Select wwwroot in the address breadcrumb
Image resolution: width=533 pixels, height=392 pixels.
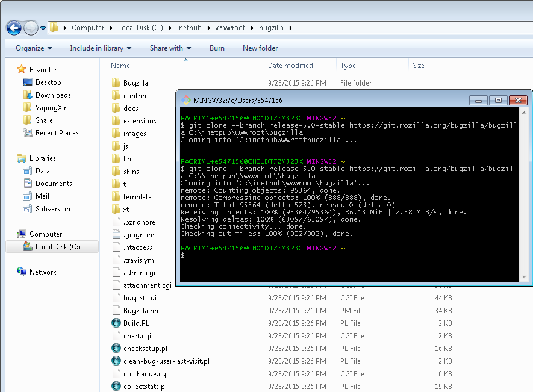tap(230, 28)
